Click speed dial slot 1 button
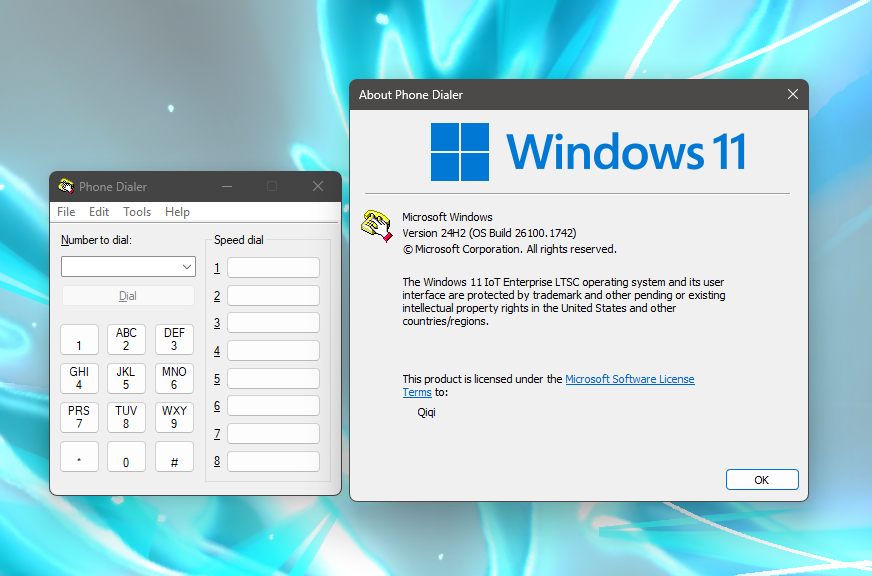Image resolution: width=872 pixels, height=576 pixels. point(273,267)
